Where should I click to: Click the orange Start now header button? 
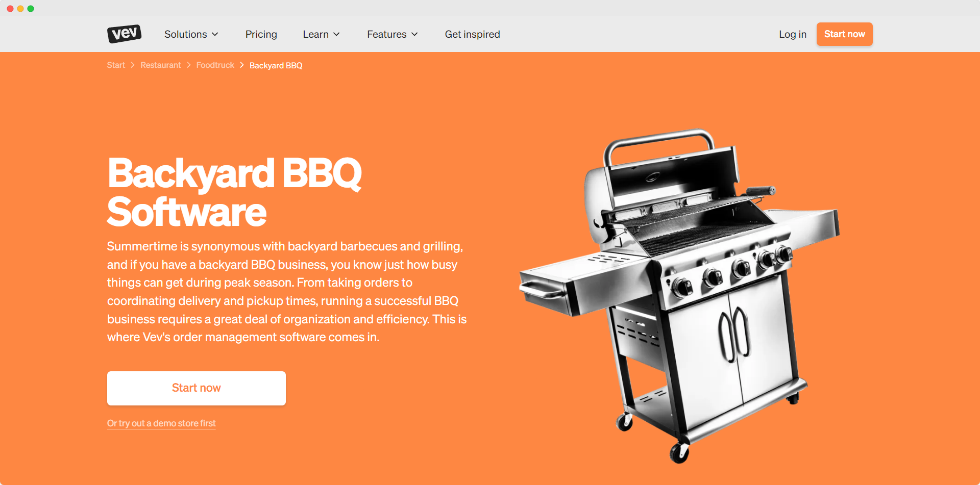(844, 34)
